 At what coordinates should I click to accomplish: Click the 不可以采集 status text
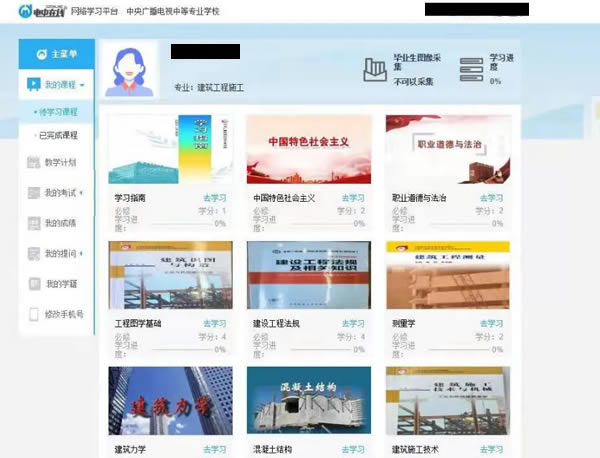pyautogui.click(x=413, y=81)
